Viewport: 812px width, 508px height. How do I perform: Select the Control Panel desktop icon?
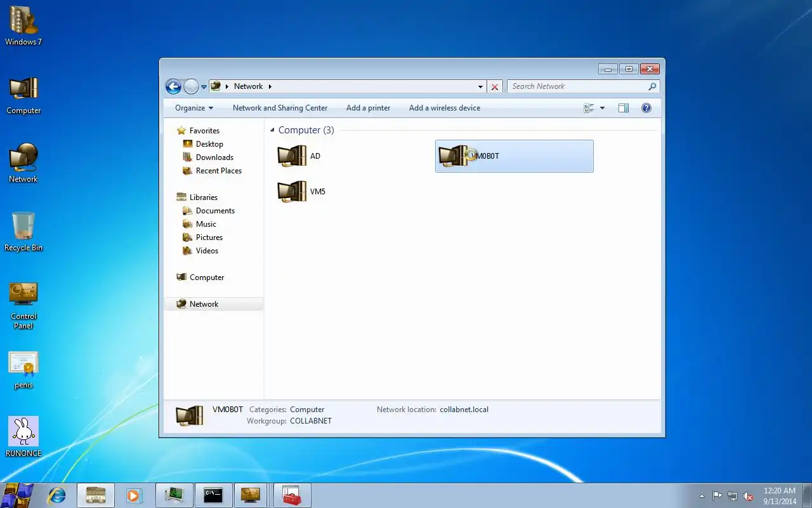coord(23,305)
